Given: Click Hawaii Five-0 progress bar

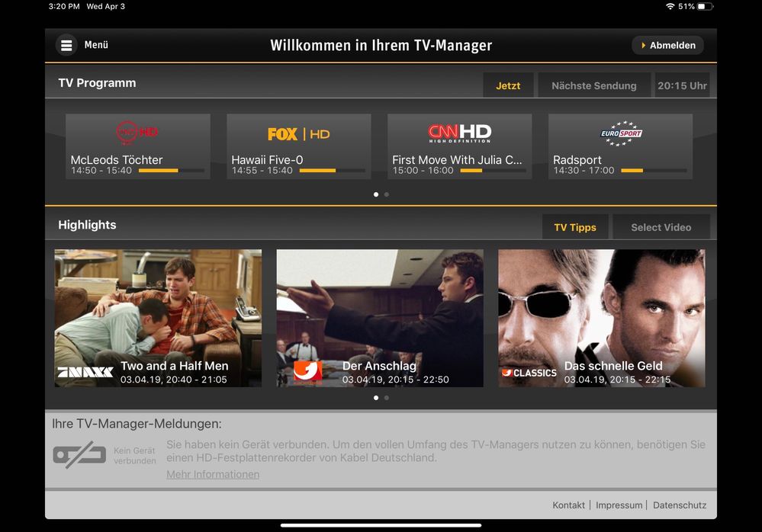Looking at the screenshot, I should [332, 171].
